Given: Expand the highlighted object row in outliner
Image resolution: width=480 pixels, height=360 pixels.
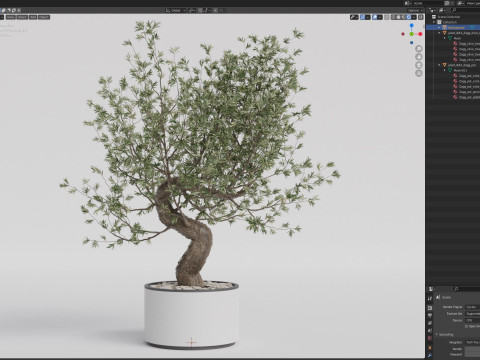Looking at the screenshot, I should pos(439,27).
